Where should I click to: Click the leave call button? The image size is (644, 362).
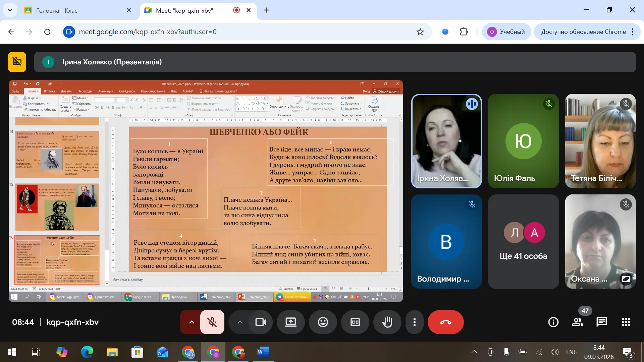click(445, 322)
